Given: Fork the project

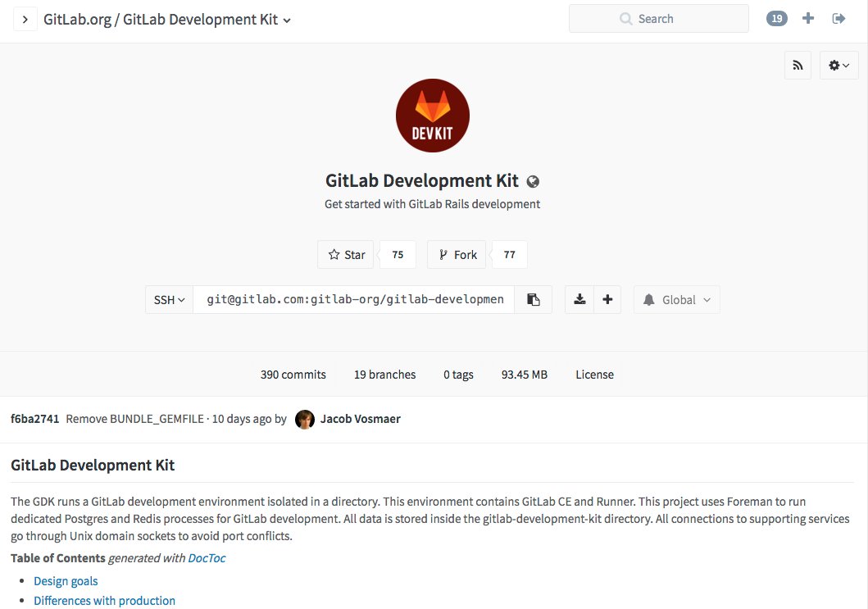Looking at the screenshot, I should (x=457, y=255).
